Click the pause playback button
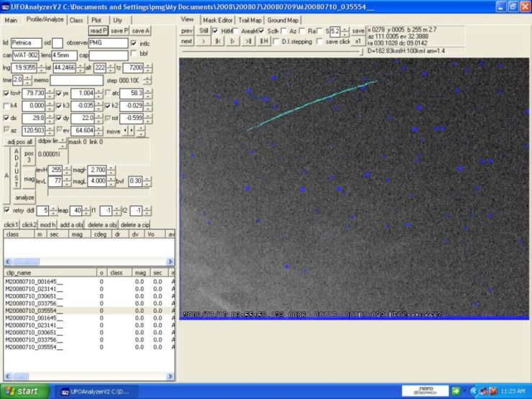This screenshot has width=532, height=399. [264, 42]
